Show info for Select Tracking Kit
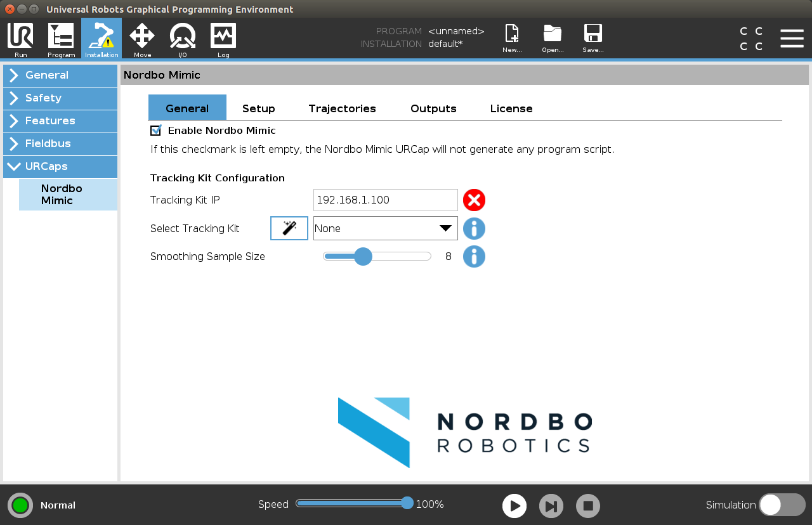 [474, 228]
